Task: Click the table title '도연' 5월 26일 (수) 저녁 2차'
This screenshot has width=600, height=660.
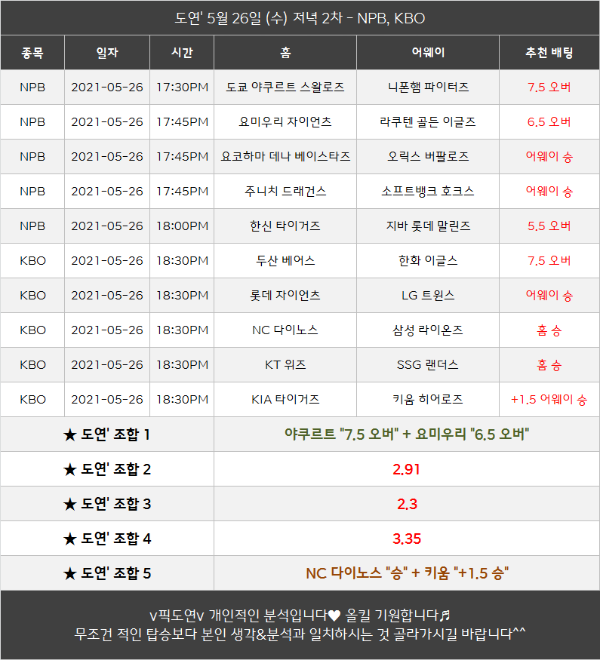Action: [259, 19]
